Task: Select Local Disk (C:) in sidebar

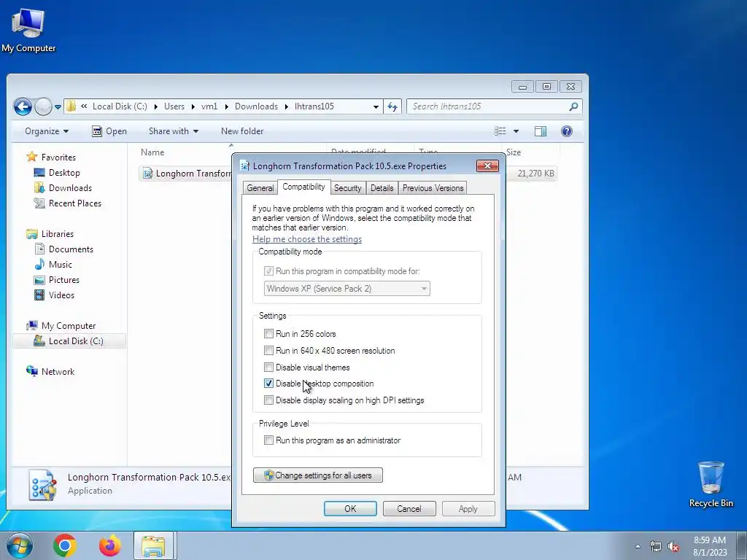Action: [69, 341]
